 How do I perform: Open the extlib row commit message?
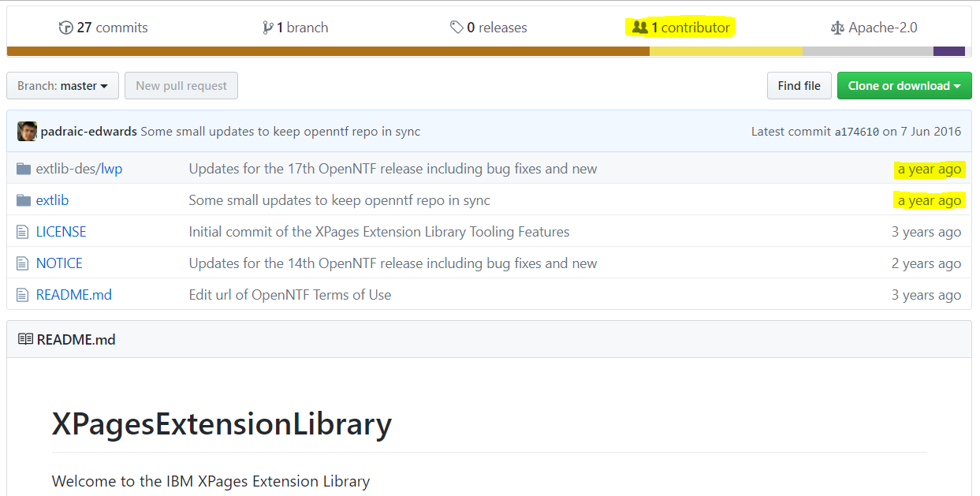pyautogui.click(x=339, y=200)
